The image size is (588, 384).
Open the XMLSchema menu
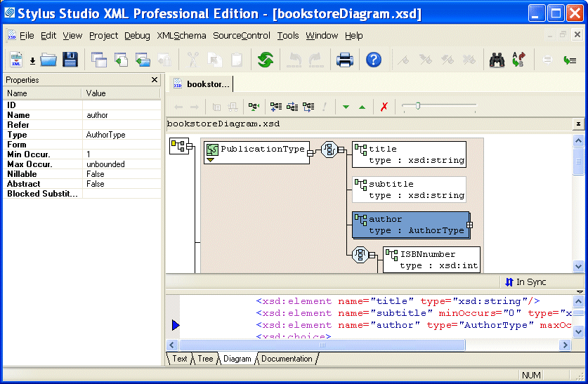(x=181, y=36)
